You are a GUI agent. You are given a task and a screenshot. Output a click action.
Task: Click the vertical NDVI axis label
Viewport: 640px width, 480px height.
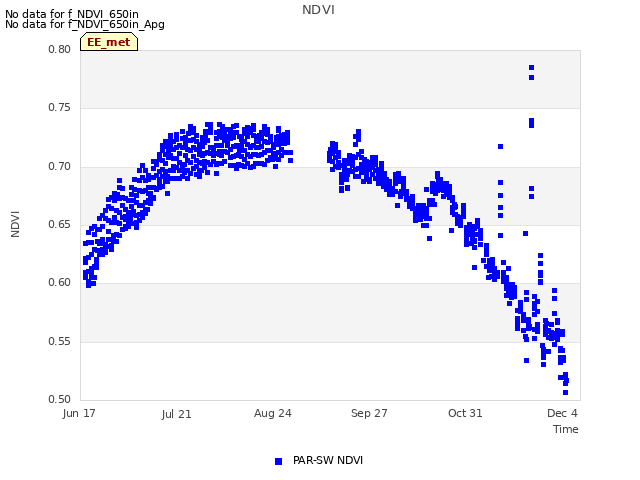click(15, 224)
